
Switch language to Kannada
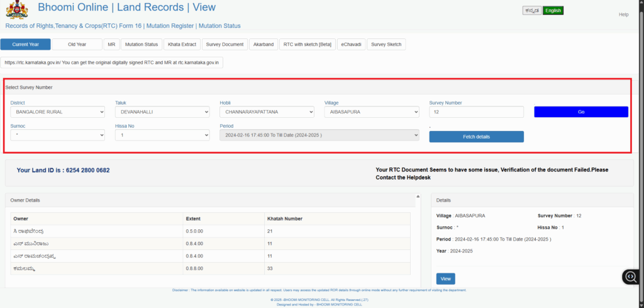click(532, 11)
